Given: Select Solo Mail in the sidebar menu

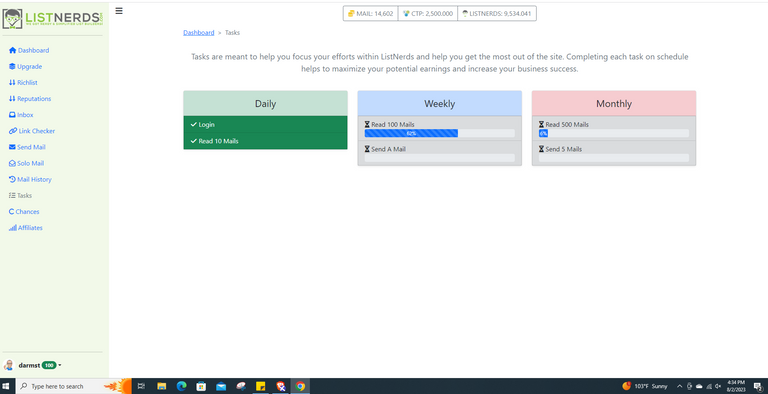Looking at the screenshot, I should pos(26,163).
